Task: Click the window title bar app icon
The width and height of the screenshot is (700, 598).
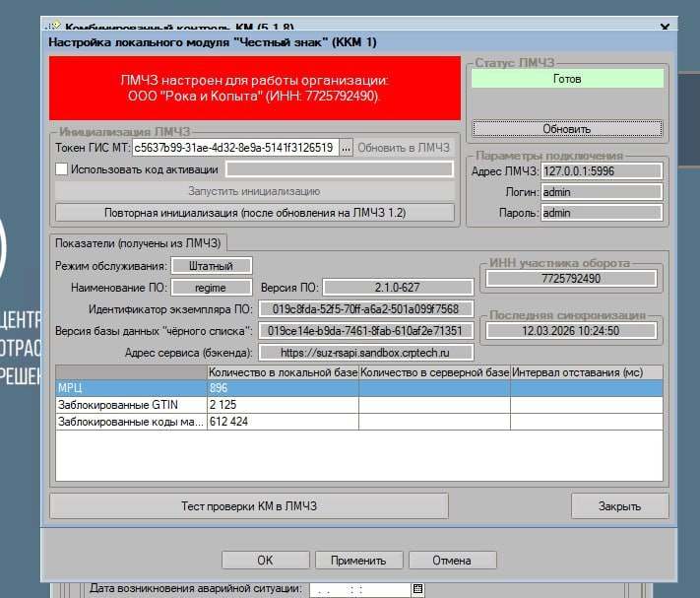Action: [x=53, y=26]
